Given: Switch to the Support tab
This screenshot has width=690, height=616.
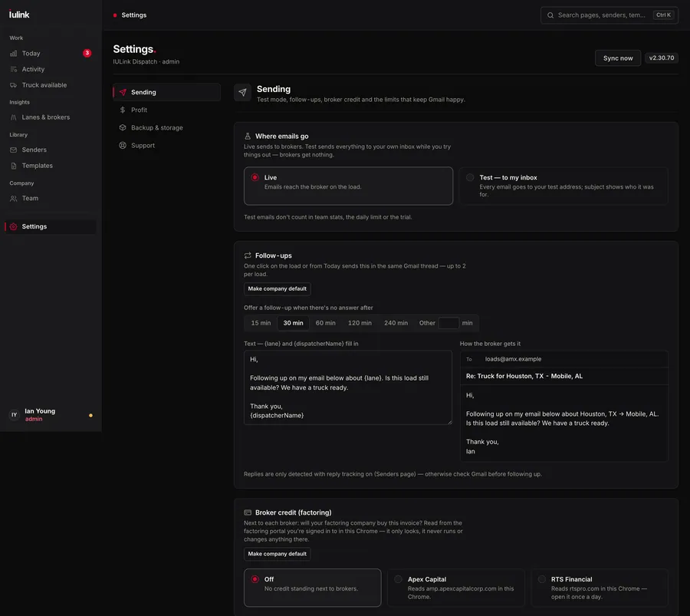Looking at the screenshot, I should [x=167, y=145].
